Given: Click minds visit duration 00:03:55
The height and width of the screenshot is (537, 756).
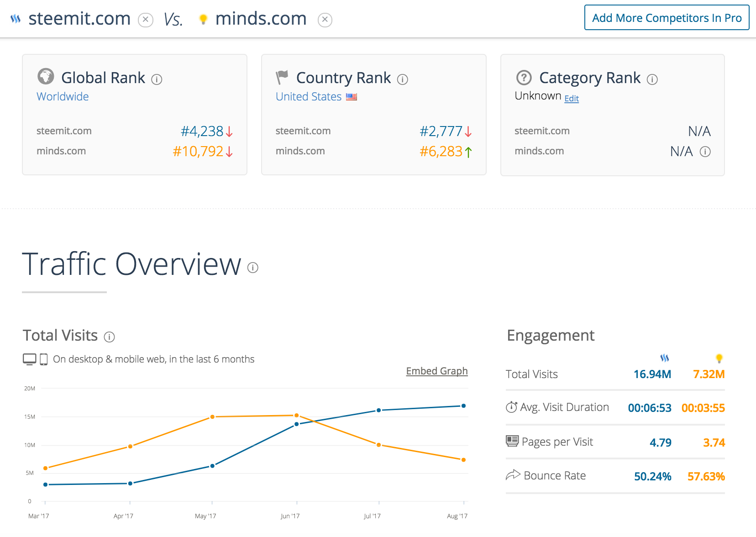Looking at the screenshot, I should pos(703,408).
